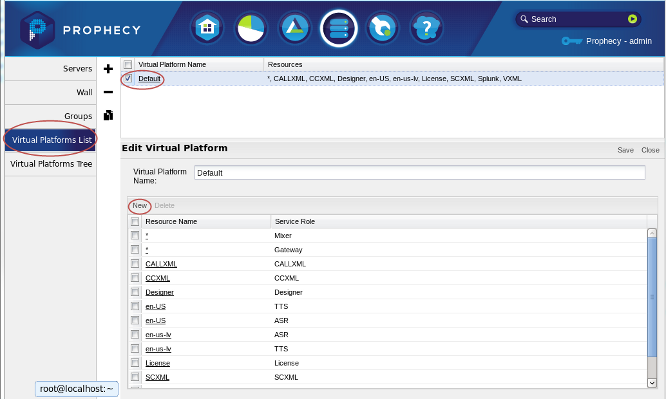Screen dimensions: 666x399
Task: Open the Designer resource link
Action: pyautogui.click(x=159, y=292)
